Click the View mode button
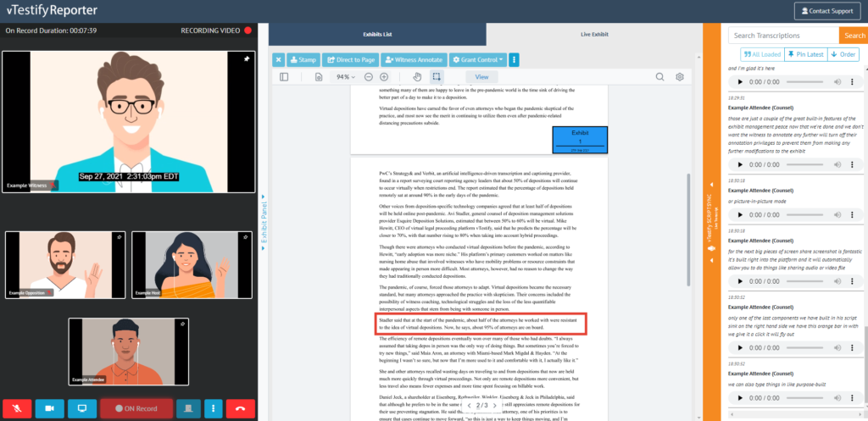The width and height of the screenshot is (868, 421). (x=481, y=77)
